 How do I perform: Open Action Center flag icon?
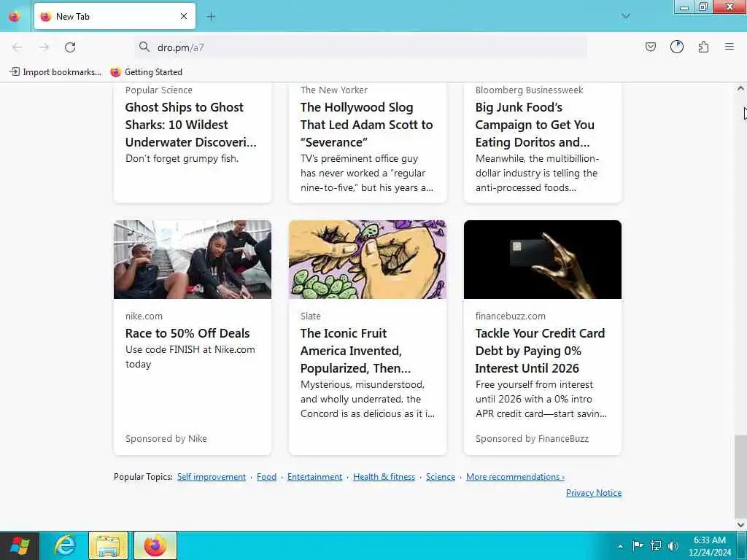tap(638, 545)
